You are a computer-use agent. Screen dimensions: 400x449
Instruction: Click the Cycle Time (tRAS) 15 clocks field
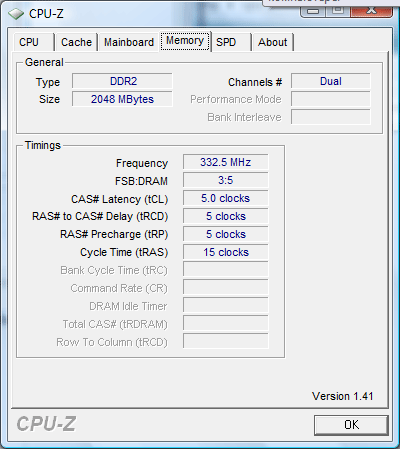pos(226,252)
